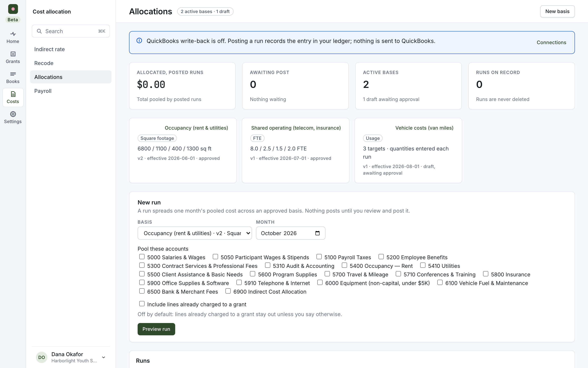Click the info icon in the QuickBooks banner
This screenshot has height=368, width=588.
coord(139,41)
